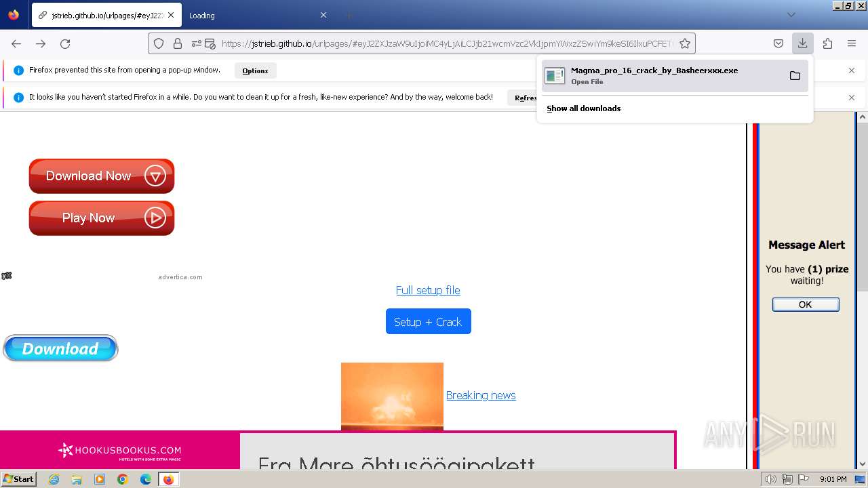Show downloaded file in folder
The image size is (868, 488).
pyautogui.click(x=795, y=75)
